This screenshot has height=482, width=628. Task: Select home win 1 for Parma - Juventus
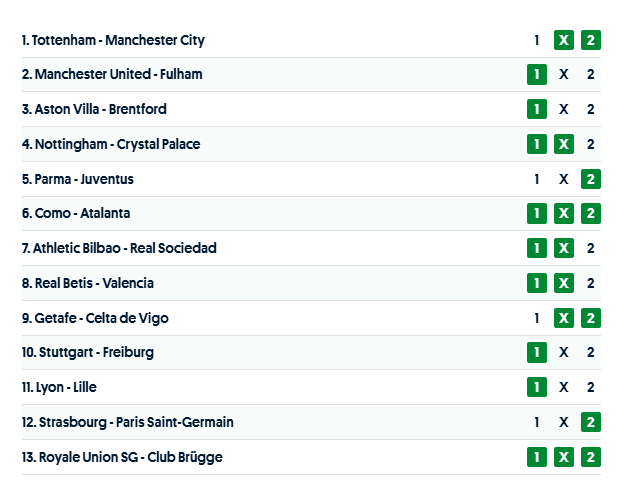[x=537, y=179]
